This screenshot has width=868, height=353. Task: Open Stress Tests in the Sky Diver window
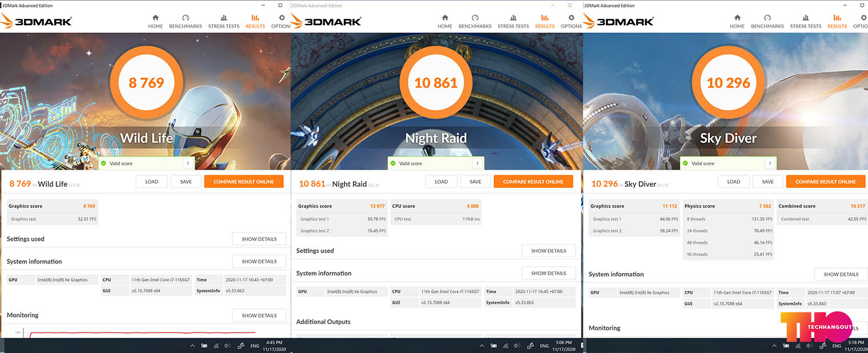(806, 22)
